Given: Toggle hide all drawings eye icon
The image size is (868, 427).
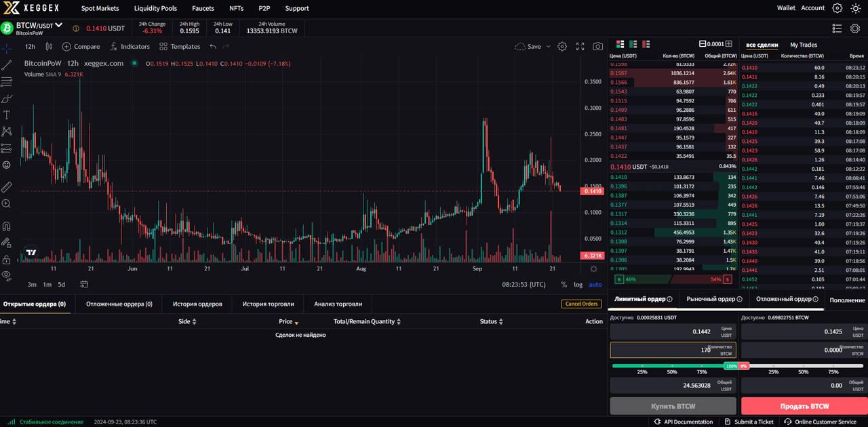Looking at the screenshot, I should point(7,275).
